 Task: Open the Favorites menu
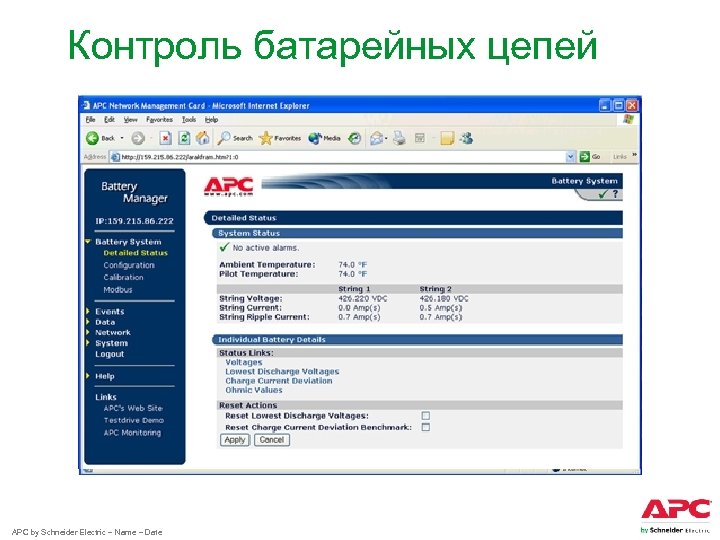click(x=159, y=119)
